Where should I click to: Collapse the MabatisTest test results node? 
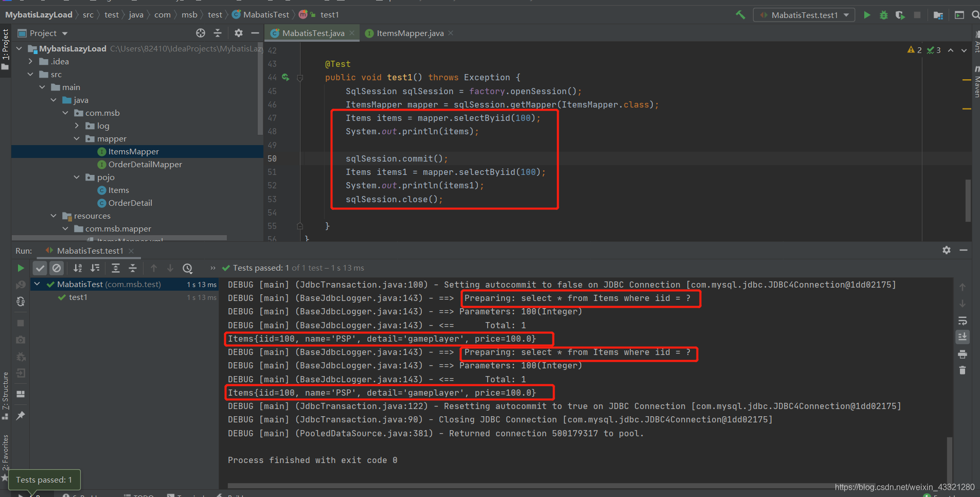pos(37,284)
